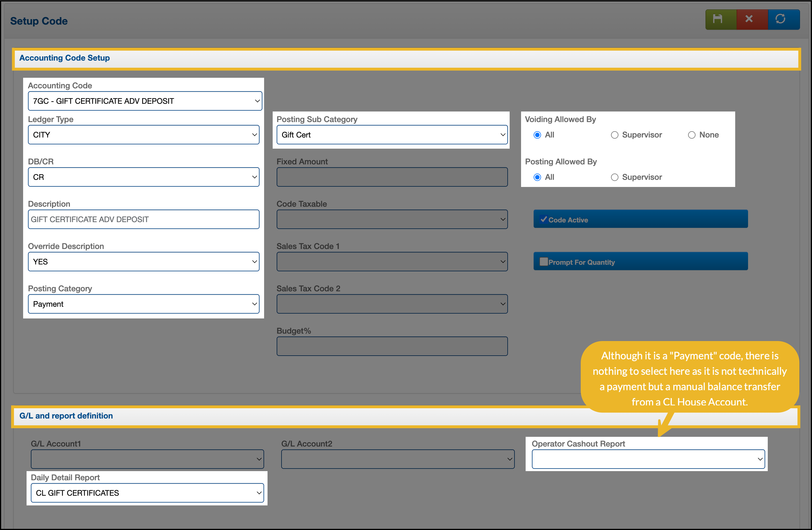Enable Prompt For Quantity checkbox
812x530 pixels.
click(544, 262)
